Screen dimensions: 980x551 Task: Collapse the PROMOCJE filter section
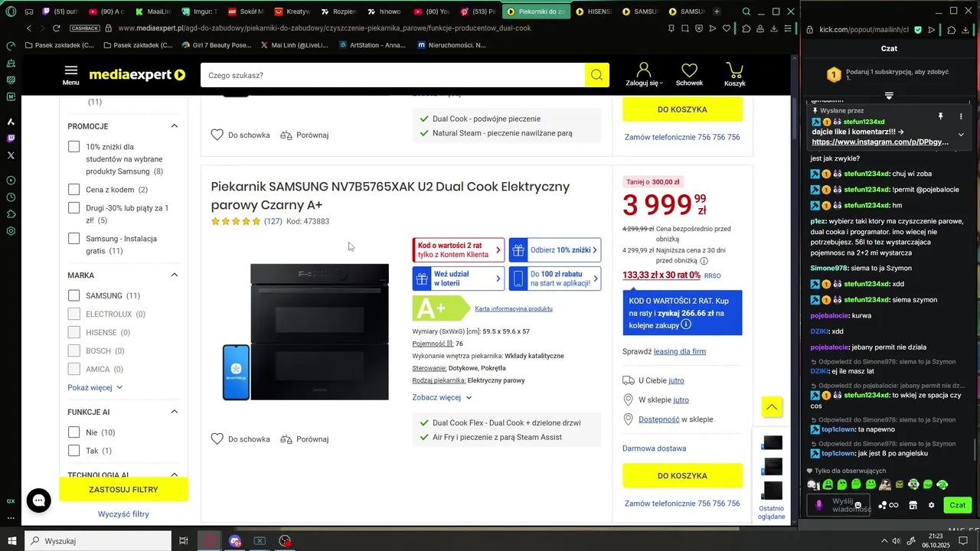coord(174,126)
